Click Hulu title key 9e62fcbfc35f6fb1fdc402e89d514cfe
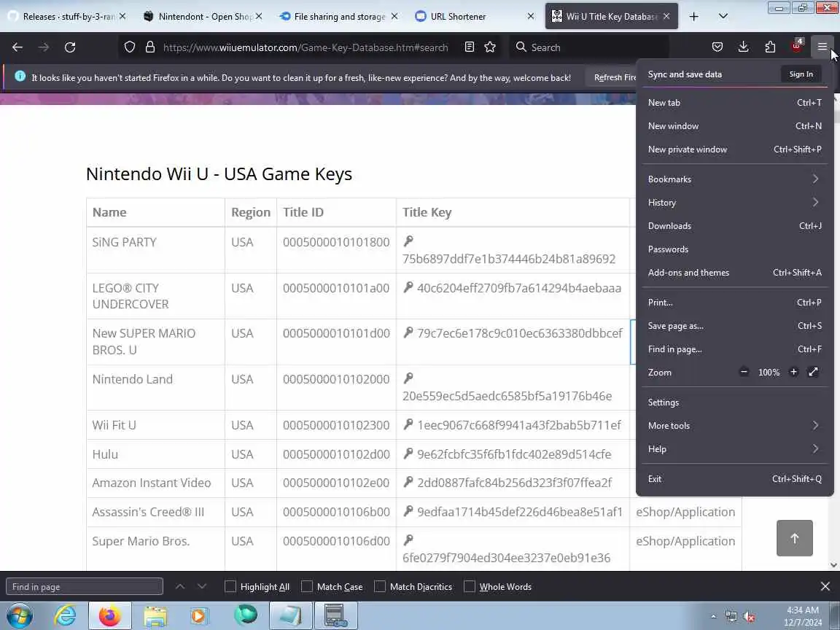The image size is (840, 630). pyautogui.click(x=514, y=454)
